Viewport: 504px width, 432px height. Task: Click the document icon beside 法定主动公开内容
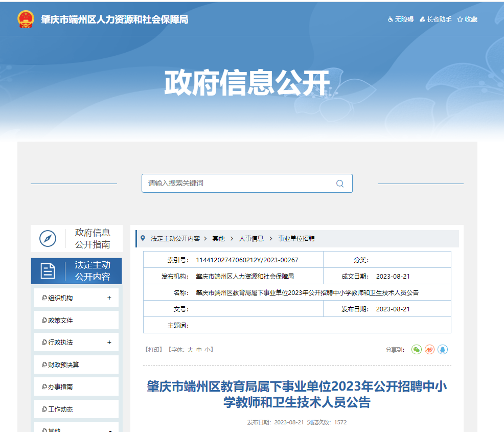(x=48, y=271)
